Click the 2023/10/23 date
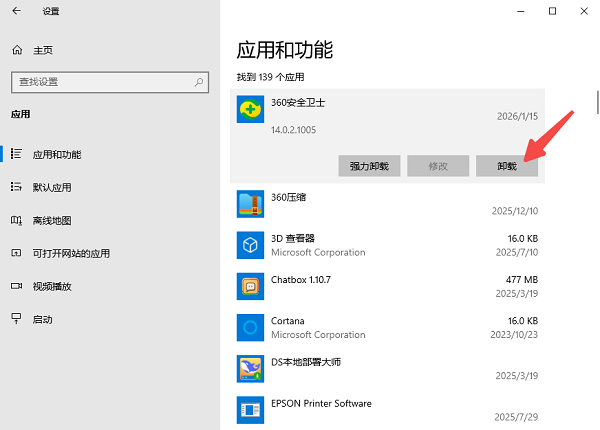This screenshot has width=600, height=430. tap(514, 335)
